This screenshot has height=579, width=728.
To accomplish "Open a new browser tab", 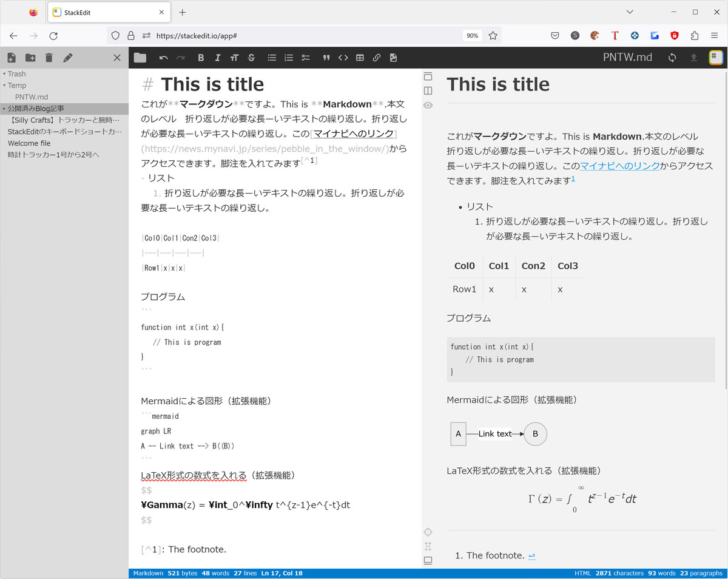I will tap(183, 12).
